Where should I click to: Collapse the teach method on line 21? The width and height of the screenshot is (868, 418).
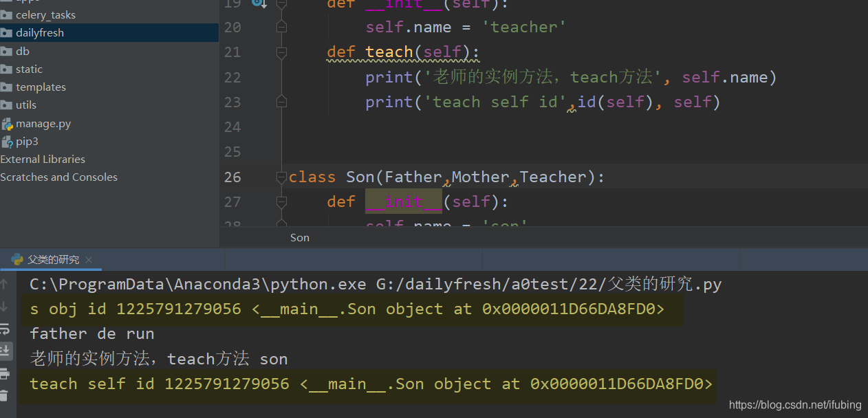[x=281, y=52]
